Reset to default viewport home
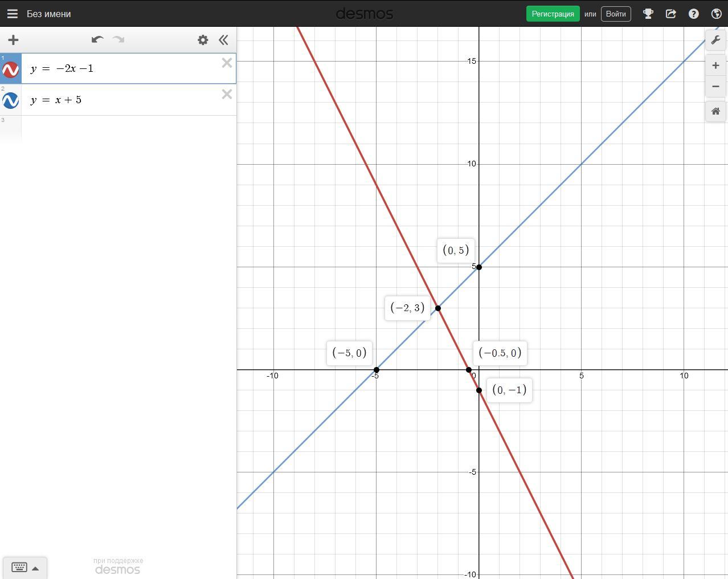 pyautogui.click(x=716, y=111)
